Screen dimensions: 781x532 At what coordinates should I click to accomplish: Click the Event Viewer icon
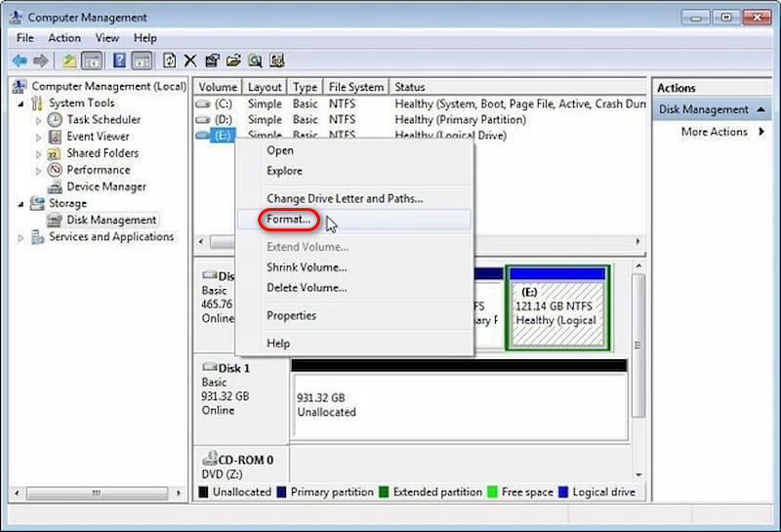click(x=55, y=137)
